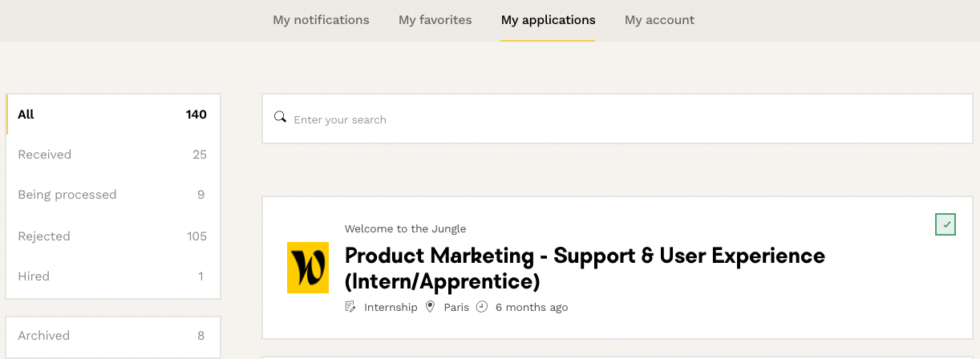The height and width of the screenshot is (359, 980).
Task: Filter applications by Received status
Action: tap(112, 155)
